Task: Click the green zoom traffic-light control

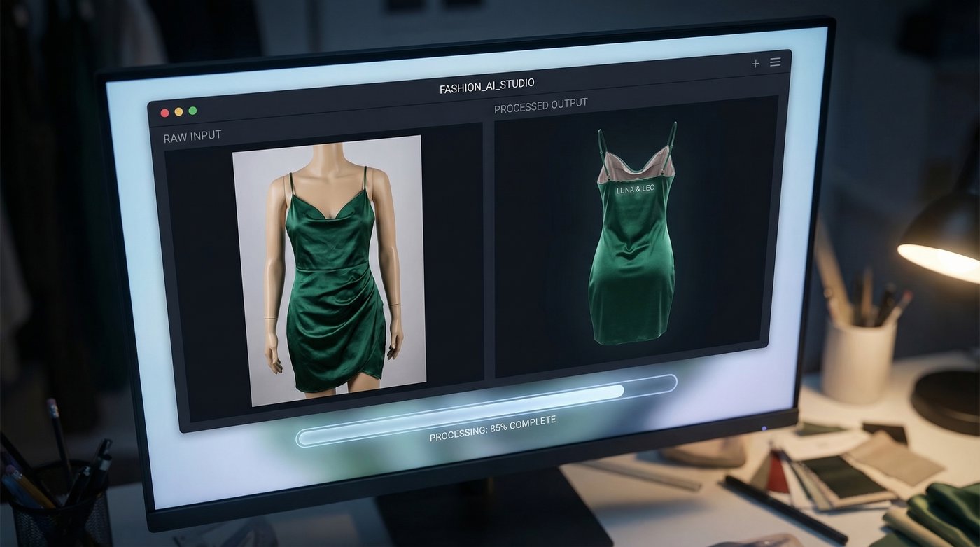Action: pos(192,111)
